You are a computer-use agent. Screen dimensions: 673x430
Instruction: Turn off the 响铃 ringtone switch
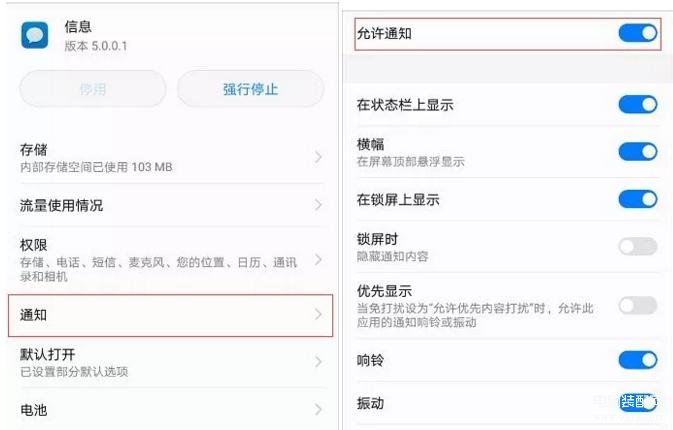click(638, 360)
